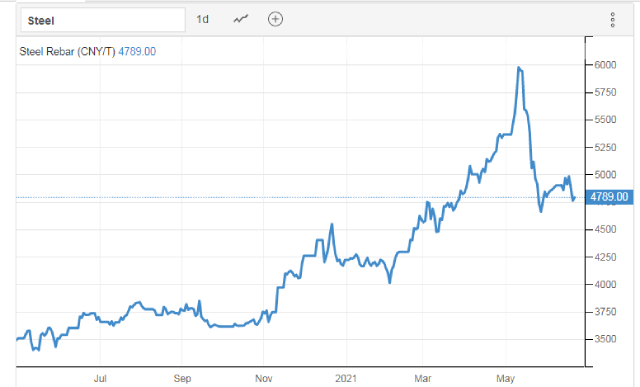Image resolution: width=640 pixels, height=387 pixels.
Task: Click the 4789.00 legend price value
Action: (137, 51)
